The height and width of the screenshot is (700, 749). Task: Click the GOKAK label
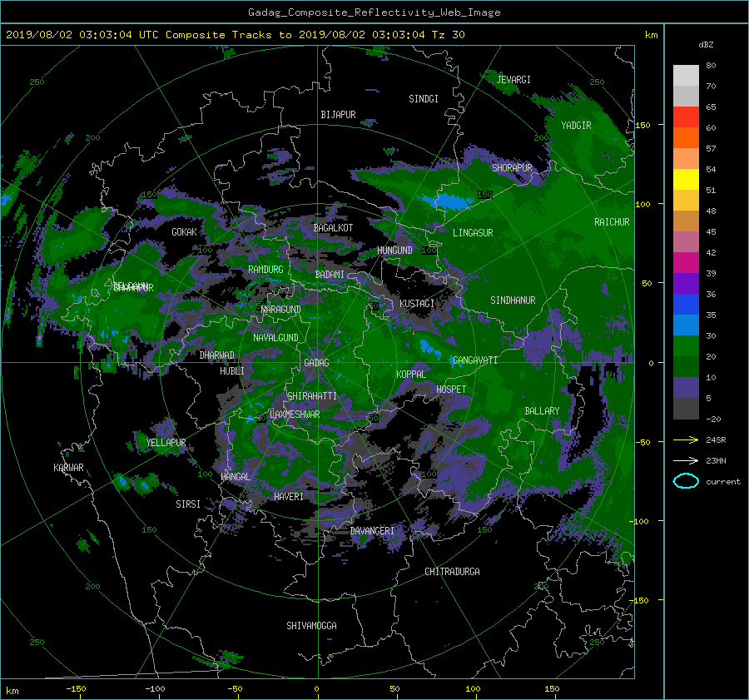(x=185, y=232)
